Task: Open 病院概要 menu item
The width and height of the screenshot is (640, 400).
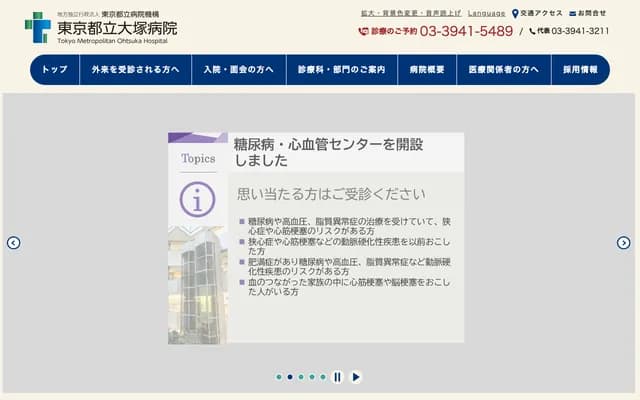Action: click(427, 69)
